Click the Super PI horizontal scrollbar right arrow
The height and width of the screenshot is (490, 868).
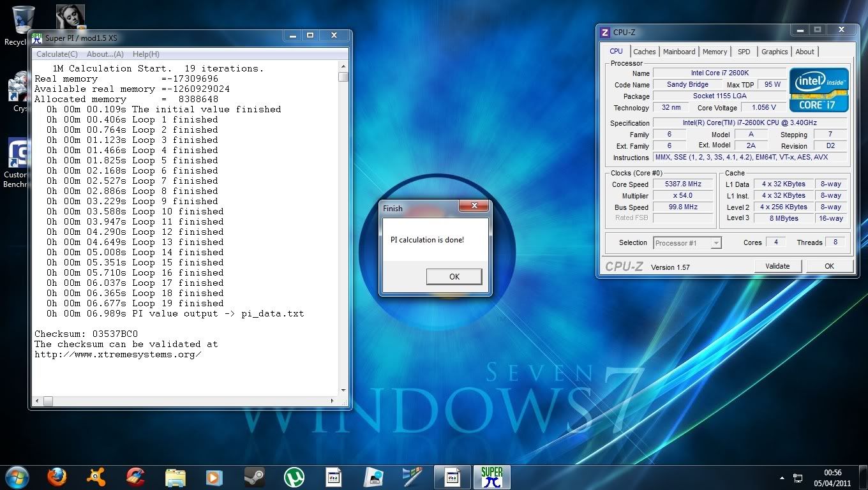point(332,401)
